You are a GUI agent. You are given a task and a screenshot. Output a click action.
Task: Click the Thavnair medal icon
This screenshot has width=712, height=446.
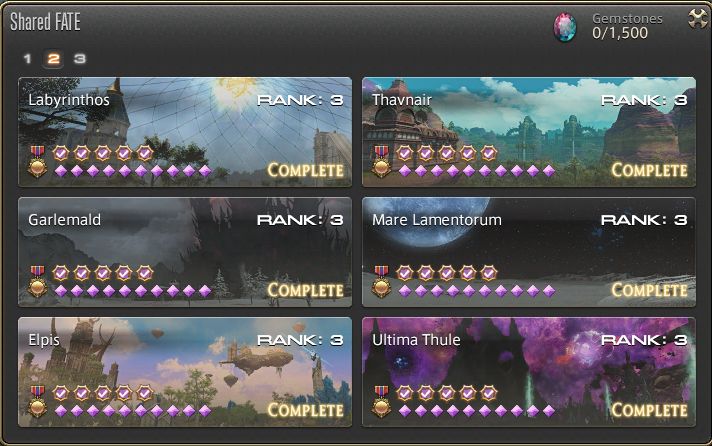pyautogui.click(x=381, y=161)
